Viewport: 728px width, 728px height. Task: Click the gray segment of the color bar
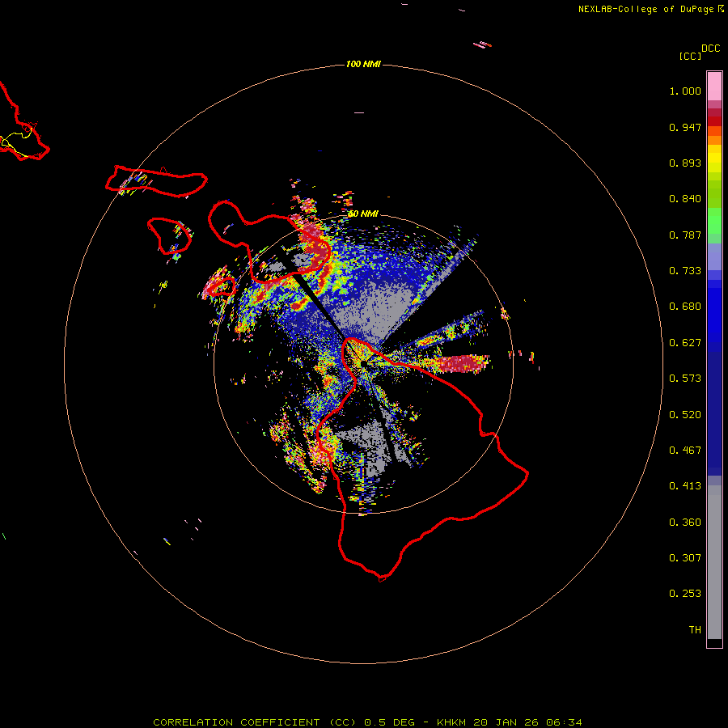pos(714,562)
